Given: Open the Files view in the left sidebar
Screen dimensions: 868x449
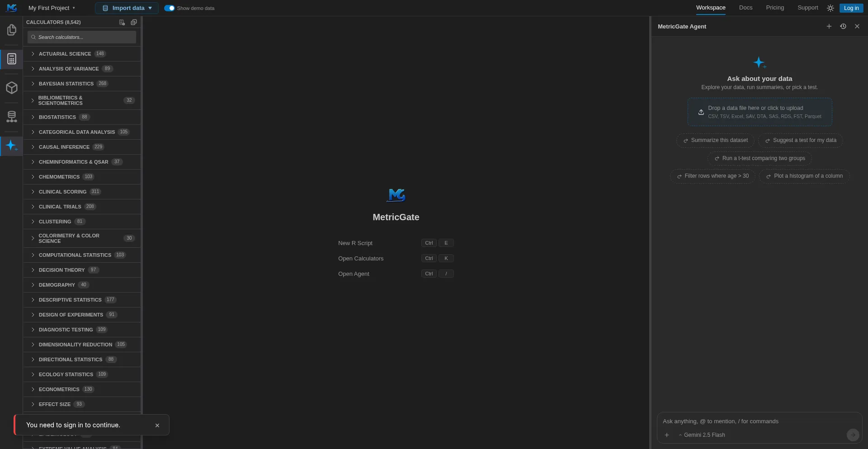Looking at the screenshot, I should [12, 30].
